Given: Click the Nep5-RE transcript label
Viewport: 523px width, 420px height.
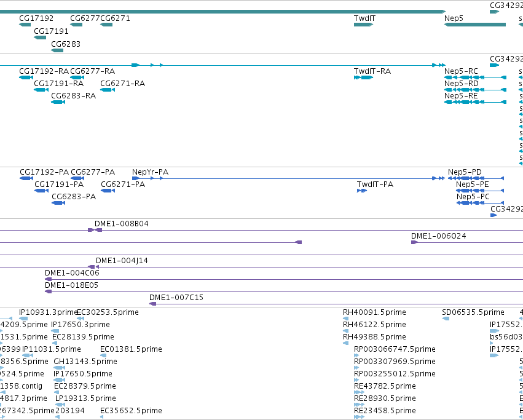Looking at the screenshot, I should (x=461, y=96).
